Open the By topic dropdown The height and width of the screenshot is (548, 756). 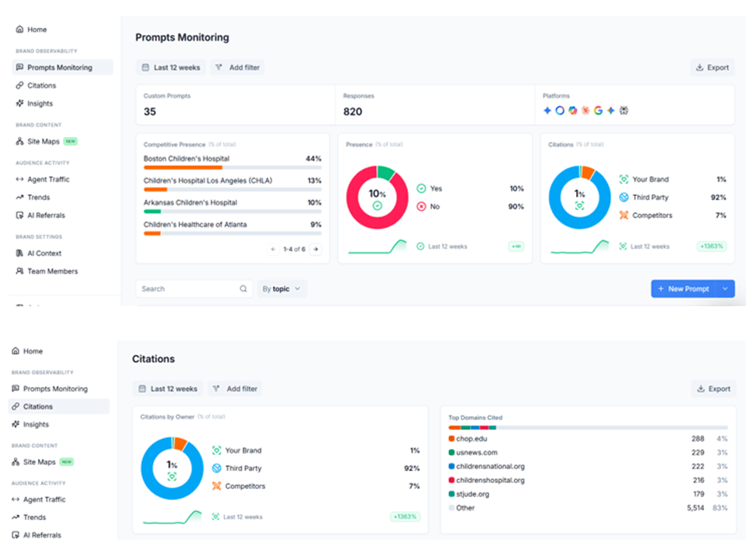tap(281, 288)
